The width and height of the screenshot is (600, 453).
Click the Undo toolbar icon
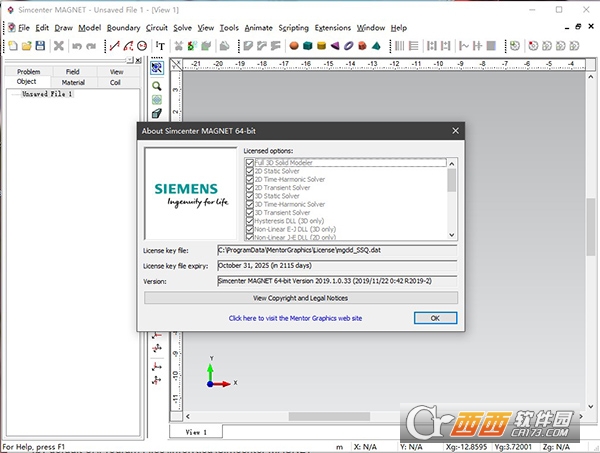77,46
